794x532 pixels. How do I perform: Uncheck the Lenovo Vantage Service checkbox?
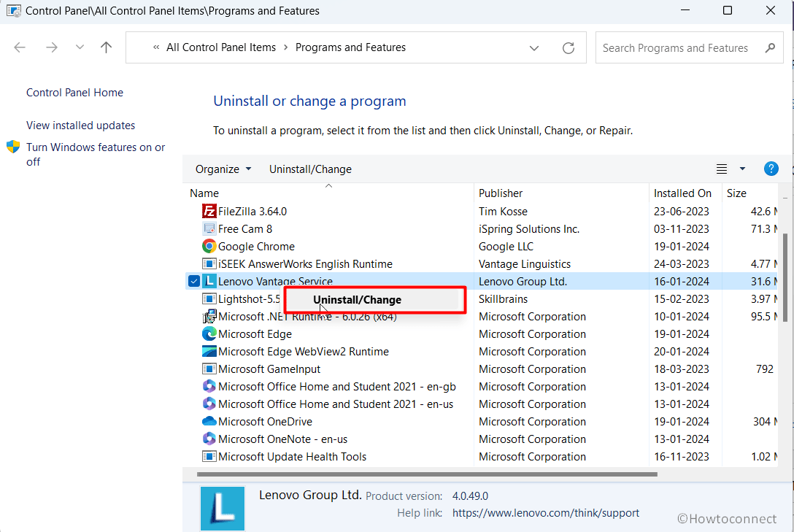click(193, 281)
